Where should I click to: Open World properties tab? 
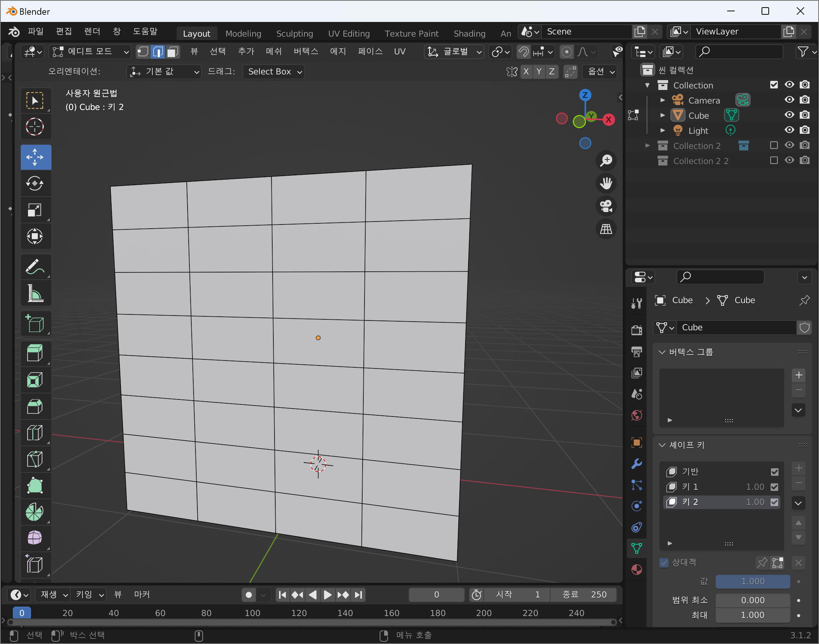click(637, 415)
